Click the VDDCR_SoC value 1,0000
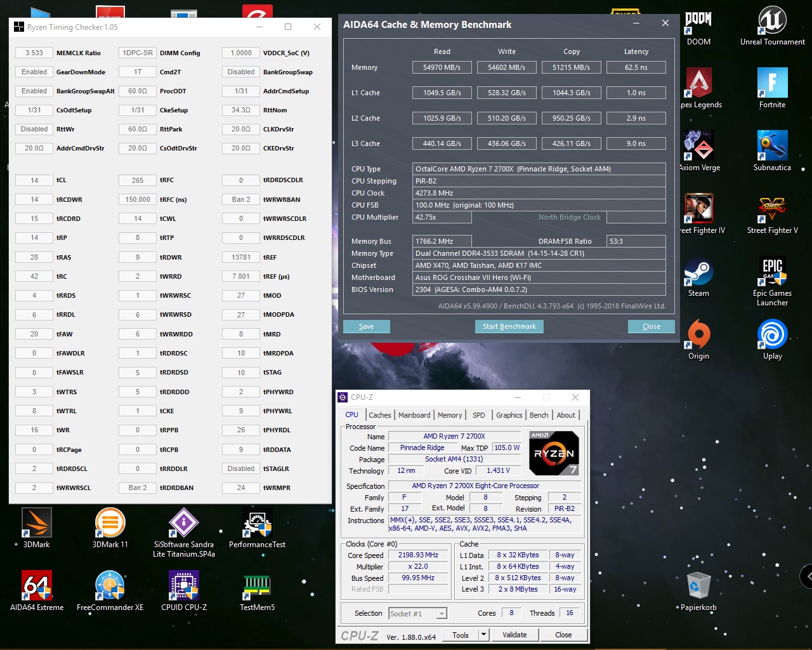This screenshot has width=812, height=650. (241, 53)
